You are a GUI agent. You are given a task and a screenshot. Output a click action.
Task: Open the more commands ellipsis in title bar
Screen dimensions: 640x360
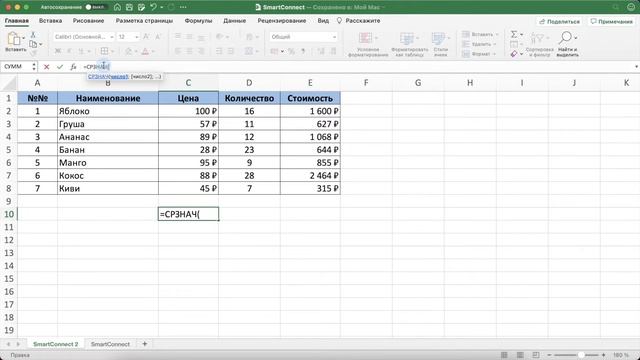183,7
